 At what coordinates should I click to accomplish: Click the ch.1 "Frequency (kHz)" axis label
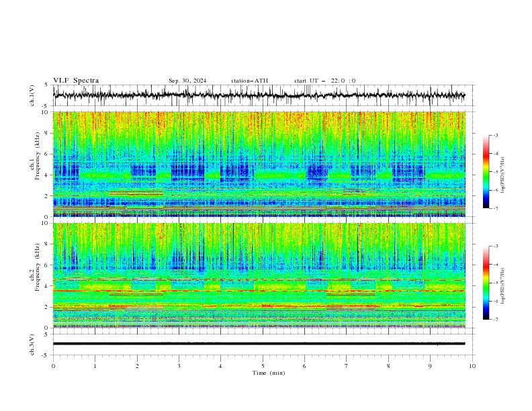(37, 156)
